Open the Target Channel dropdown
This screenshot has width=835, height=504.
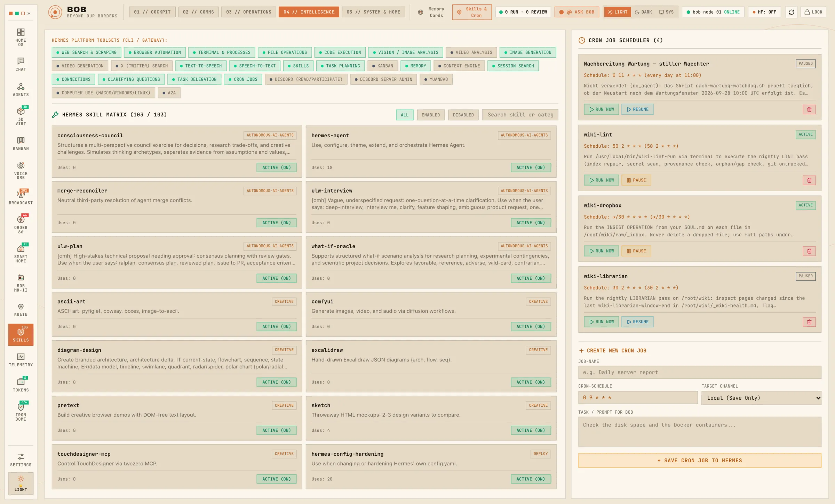pyautogui.click(x=761, y=398)
